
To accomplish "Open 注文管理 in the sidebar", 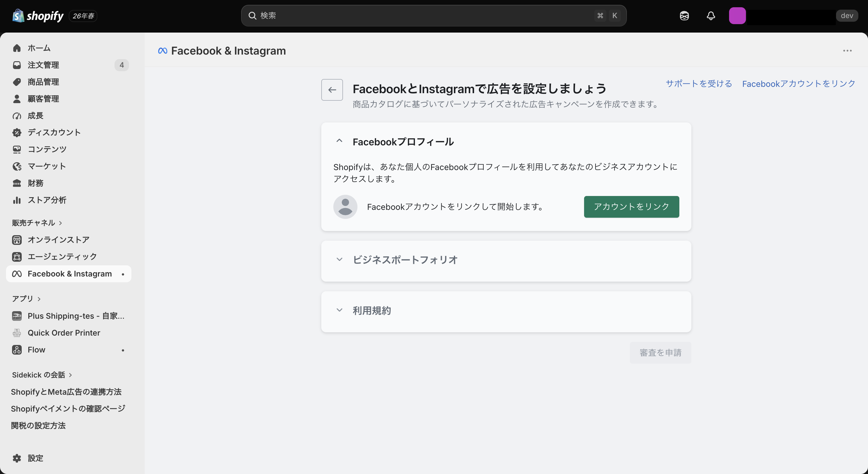I will coord(69,65).
